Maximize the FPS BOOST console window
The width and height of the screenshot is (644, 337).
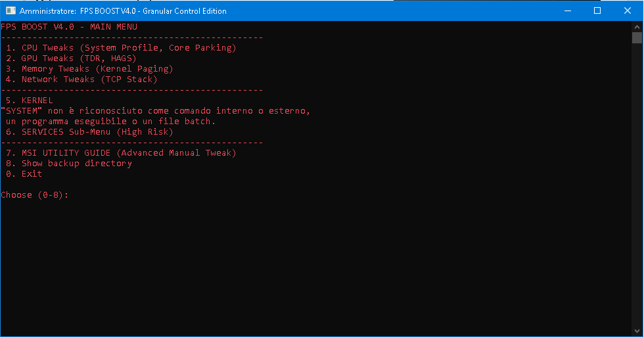pos(597,11)
